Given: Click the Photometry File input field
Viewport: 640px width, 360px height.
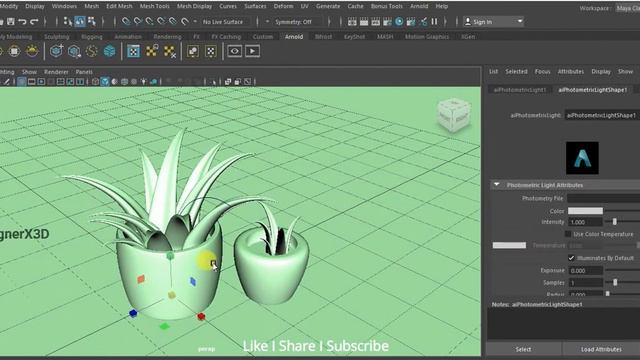Looking at the screenshot, I should 604,198.
